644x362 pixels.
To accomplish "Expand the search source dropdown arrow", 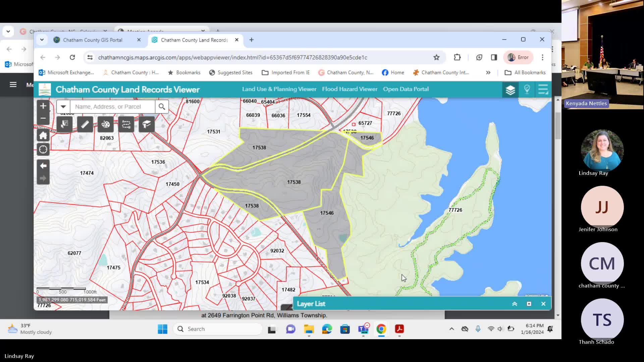I will click(x=63, y=107).
